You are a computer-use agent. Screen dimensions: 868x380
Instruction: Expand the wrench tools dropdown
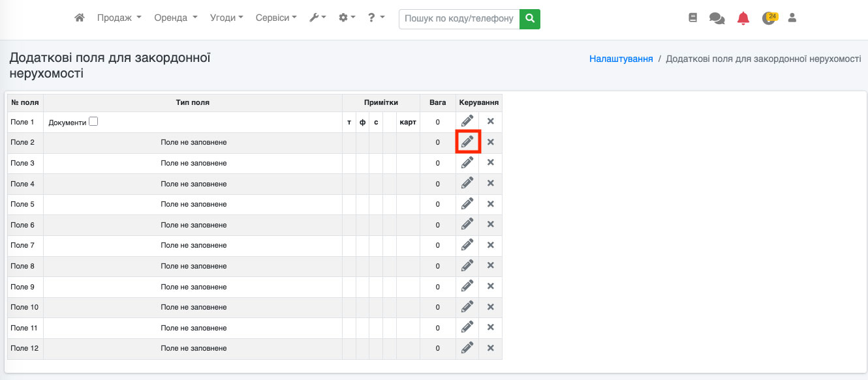point(318,18)
